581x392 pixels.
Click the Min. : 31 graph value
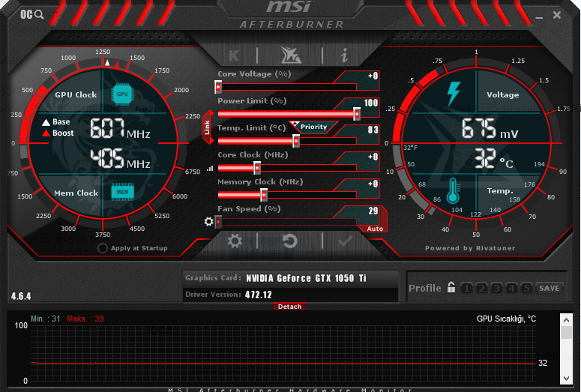click(45, 319)
